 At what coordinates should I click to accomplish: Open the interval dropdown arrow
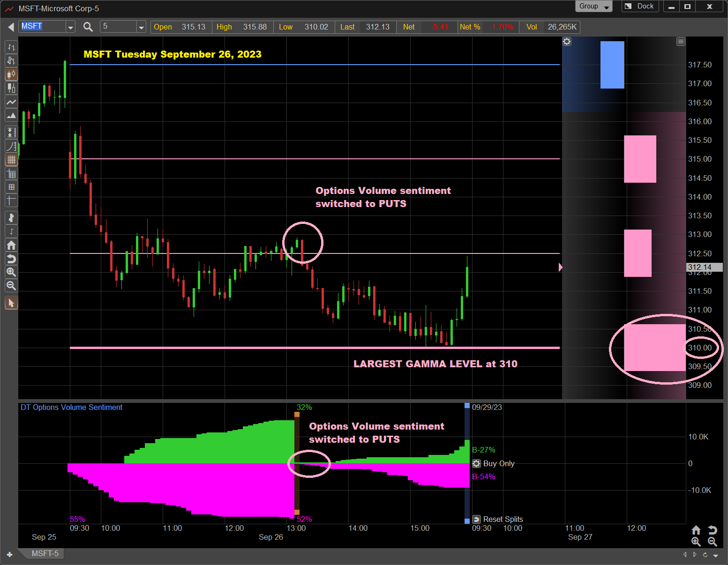coord(141,27)
